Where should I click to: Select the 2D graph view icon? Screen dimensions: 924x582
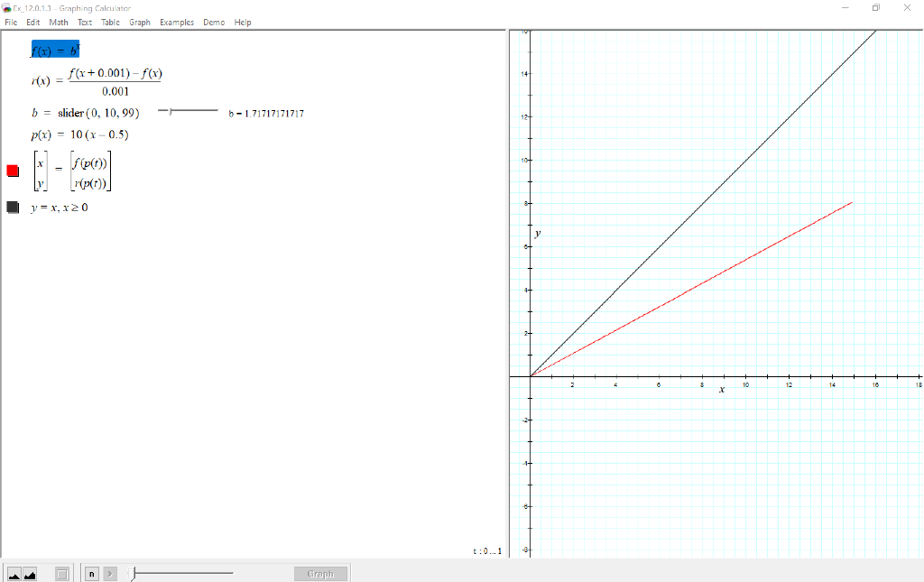coord(13,573)
